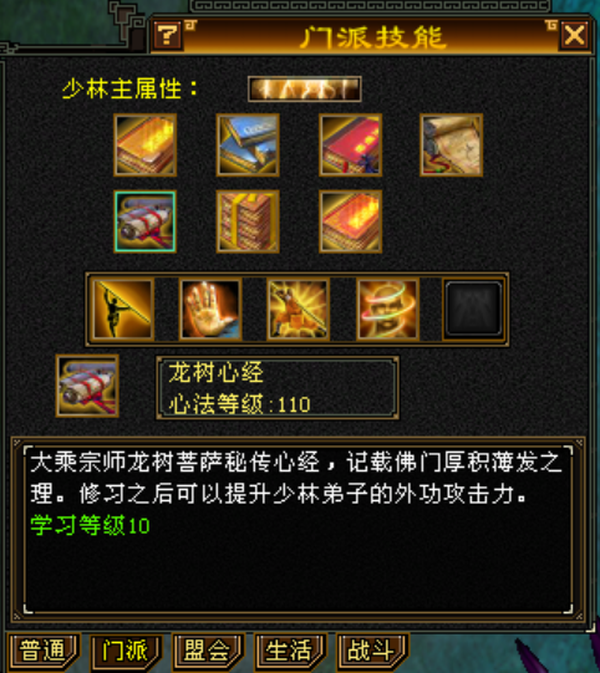Switch to the 门派 tab
Screen dimensions: 600x673
point(126,652)
